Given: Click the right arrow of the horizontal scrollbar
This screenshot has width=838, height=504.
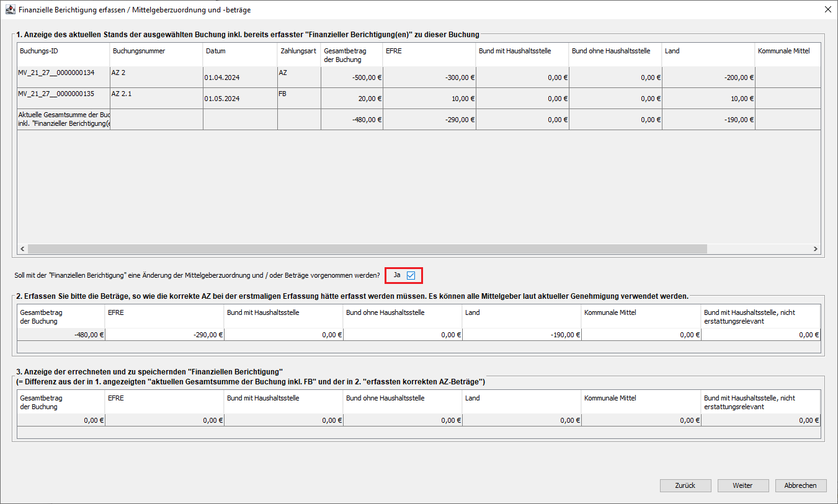Looking at the screenshot, I should click(x=815, y=249).
